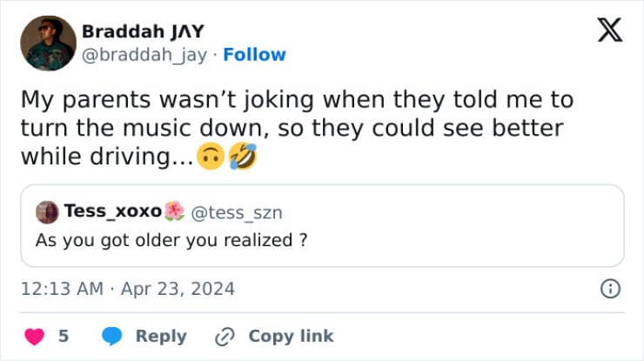Click the rolling laughing emoji
The height and width of the screenshot is (361, 644).
click(x=242, y=157)
